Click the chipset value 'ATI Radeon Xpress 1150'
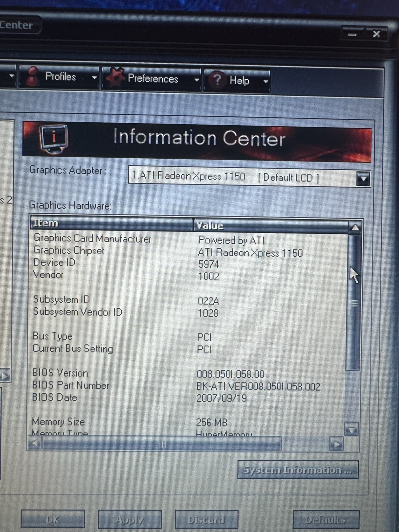The image size is (399, 532). tap(250, 253)
